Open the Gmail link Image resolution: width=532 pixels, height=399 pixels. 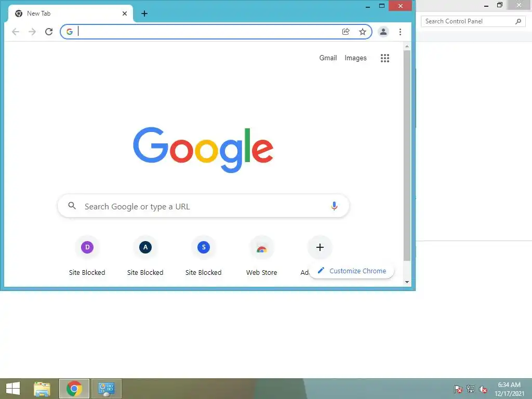[x=328, y=58]
